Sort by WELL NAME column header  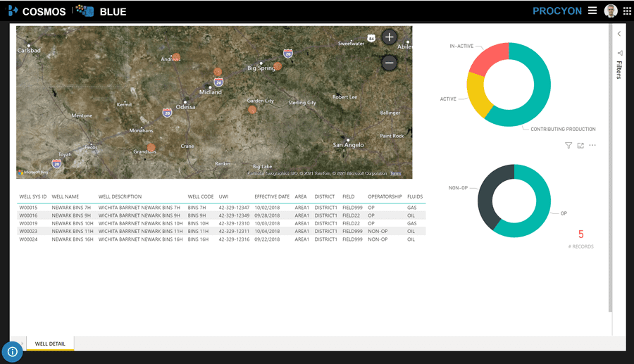[x=65, y=196]
